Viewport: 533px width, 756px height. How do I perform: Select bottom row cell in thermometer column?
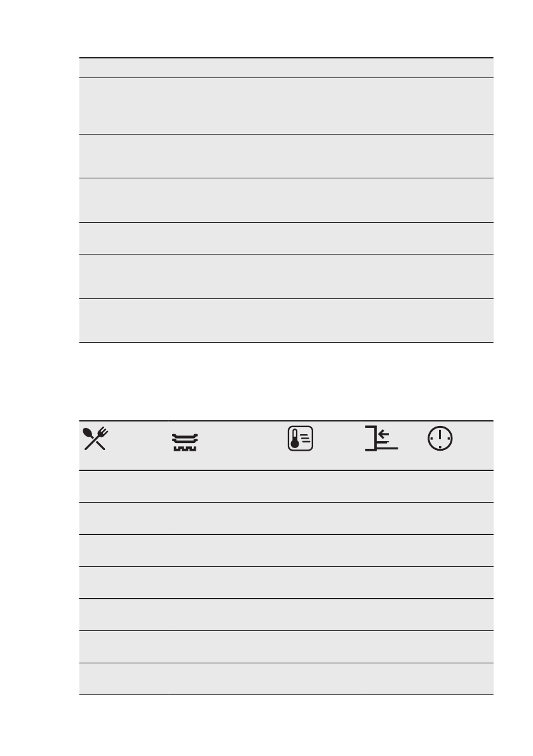point(323,679)
